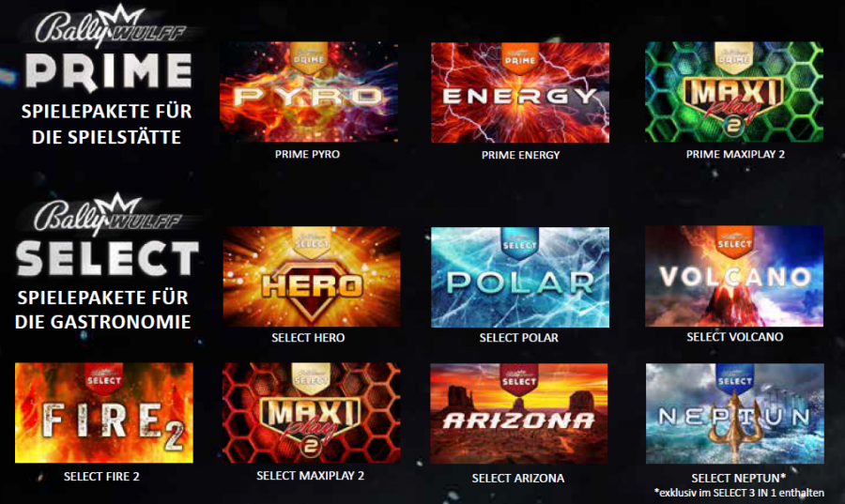
Task: Choose the Select Hero package tile
Action: coord(312,276)
